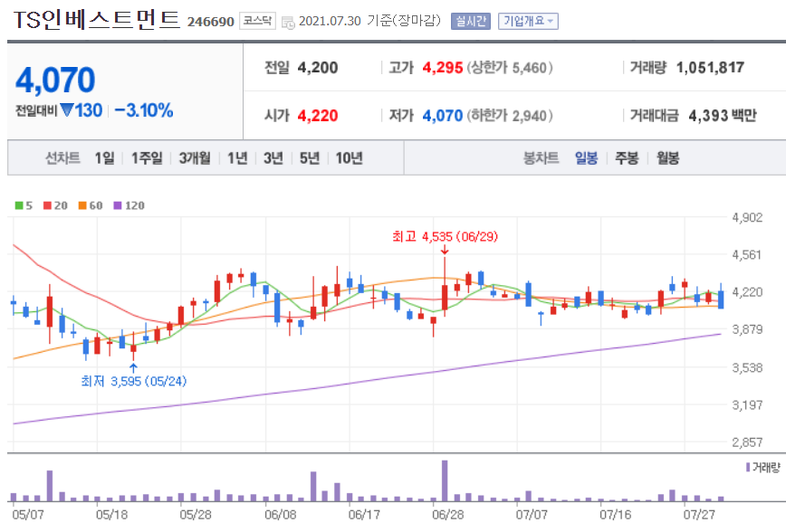The image size is (786, 532).
Task: Click the 전일 value 4,200
Action: [x=318, y=68]
